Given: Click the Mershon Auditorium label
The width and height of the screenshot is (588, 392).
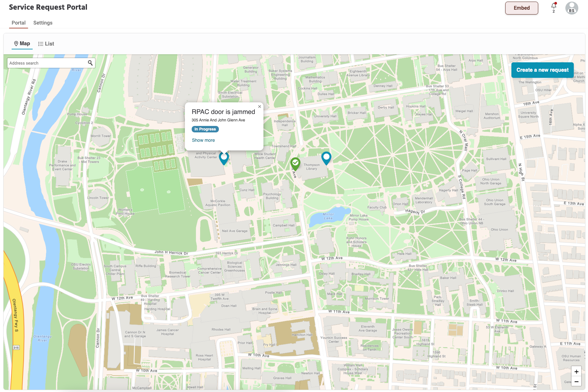Looking at the screenshot, I should tap(492, 116).
